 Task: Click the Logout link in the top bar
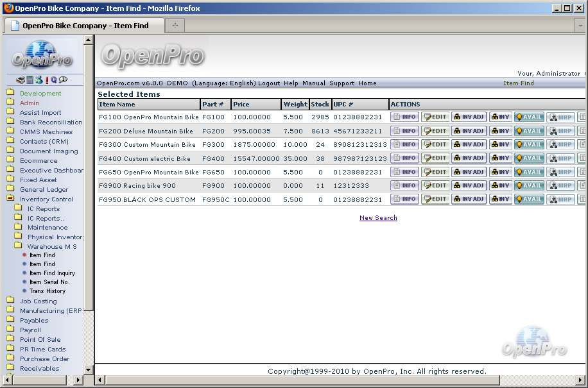pyautogui.click(x=269, y=83)
